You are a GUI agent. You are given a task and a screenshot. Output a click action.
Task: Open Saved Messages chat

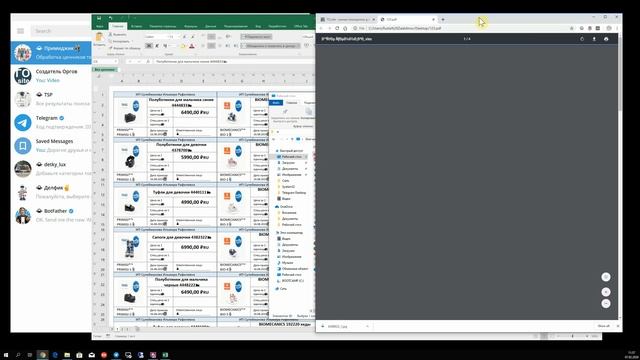[51, 146]
